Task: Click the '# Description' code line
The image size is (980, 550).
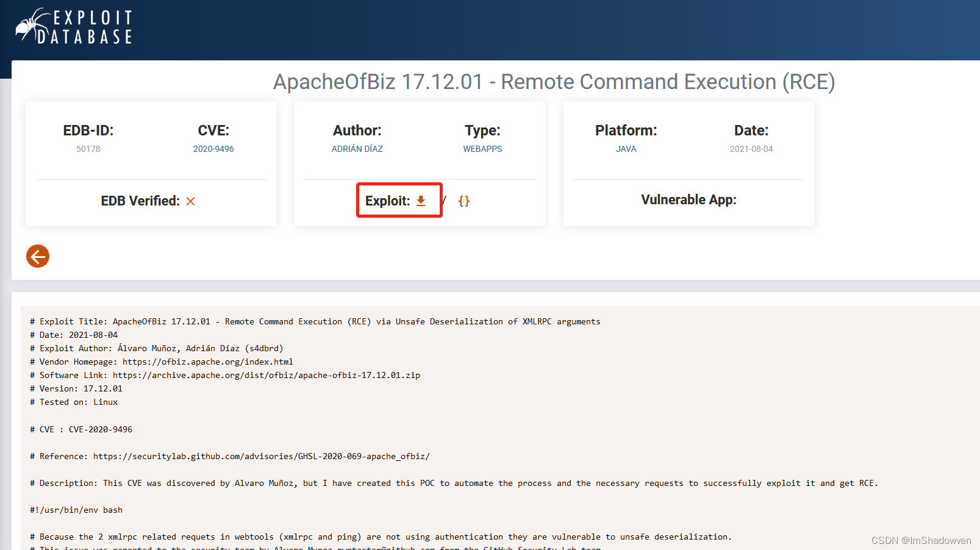Action: click(x=454, y=483)
